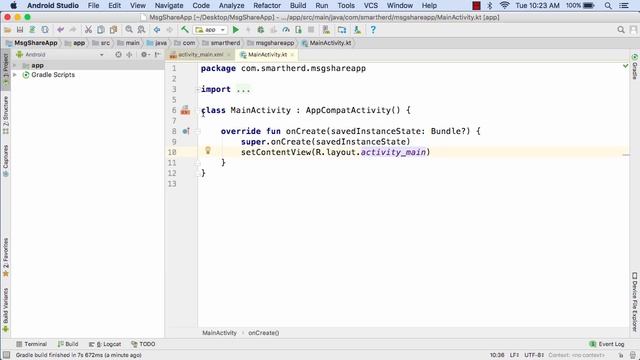Click the MsgShareApp breadcrumb
This screenshot has width=640, height=360.
(33, 43)
